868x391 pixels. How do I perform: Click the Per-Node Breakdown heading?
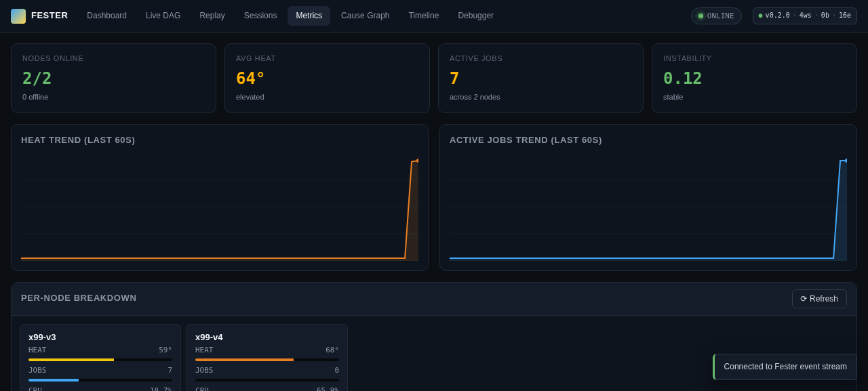coord(79,298)
